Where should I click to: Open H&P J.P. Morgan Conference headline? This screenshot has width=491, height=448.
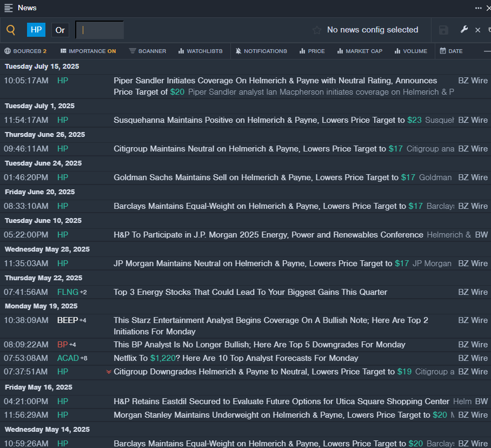[268, 235]
